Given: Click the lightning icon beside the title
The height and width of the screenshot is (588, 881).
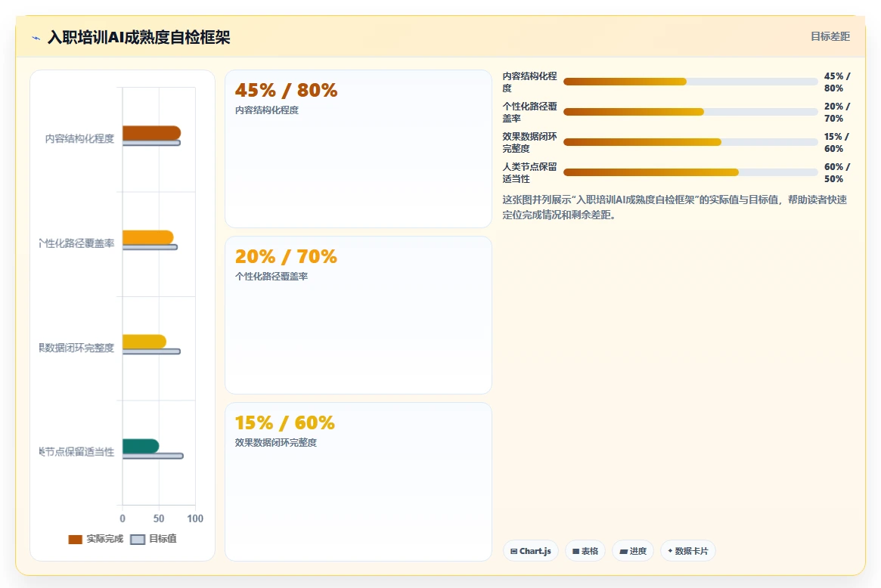Looking at the screenshot, I should click(x=36, y=39).
